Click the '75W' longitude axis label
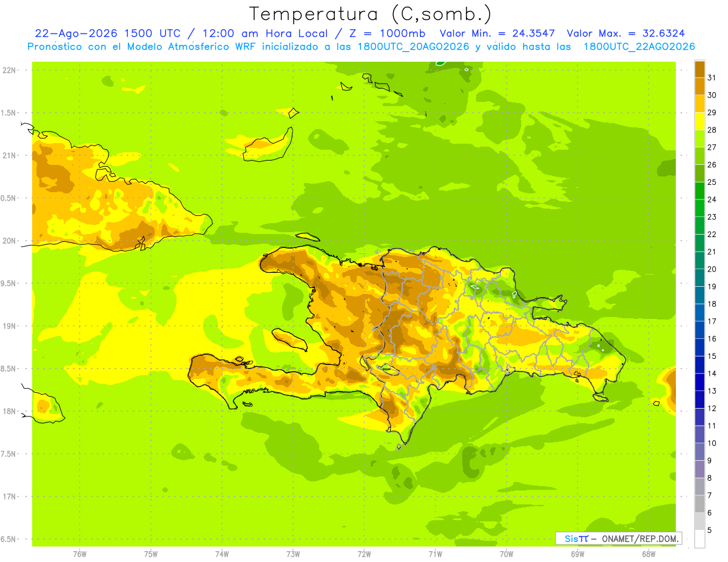Viewport: 728px width, 562px height. click(151, 554)
